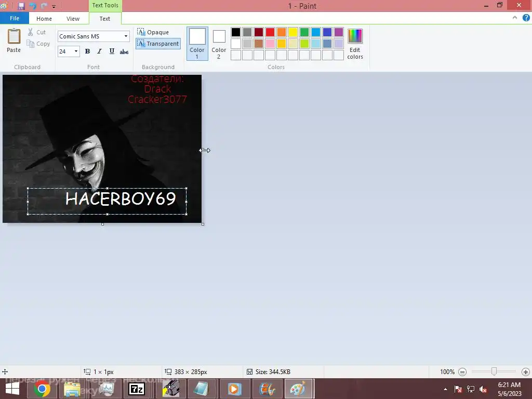The image size is (532, 399).
Task: Pick the black color swatch
Action: coord(236,32)
